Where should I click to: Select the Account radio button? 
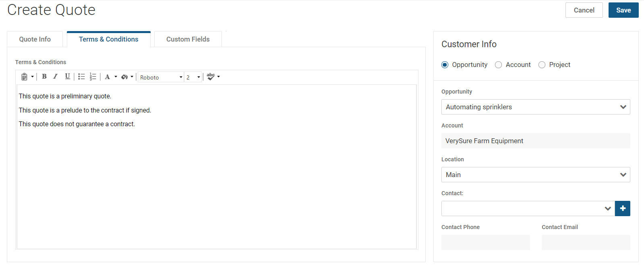tap(499, 65)
